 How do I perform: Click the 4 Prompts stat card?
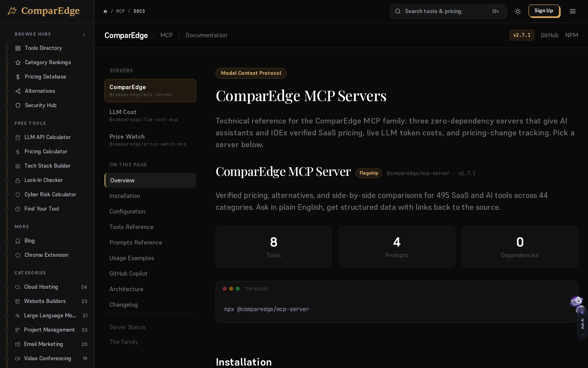click(396, 247)
